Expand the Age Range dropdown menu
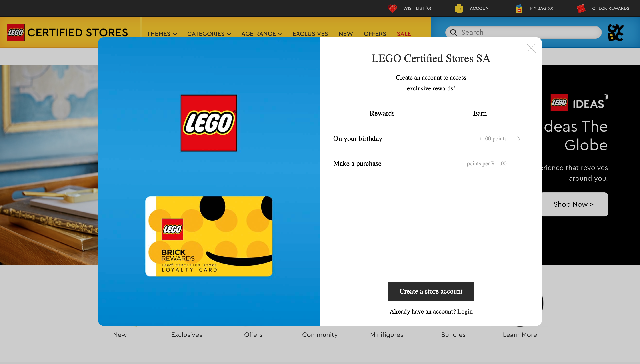 [x=262, y=34]
